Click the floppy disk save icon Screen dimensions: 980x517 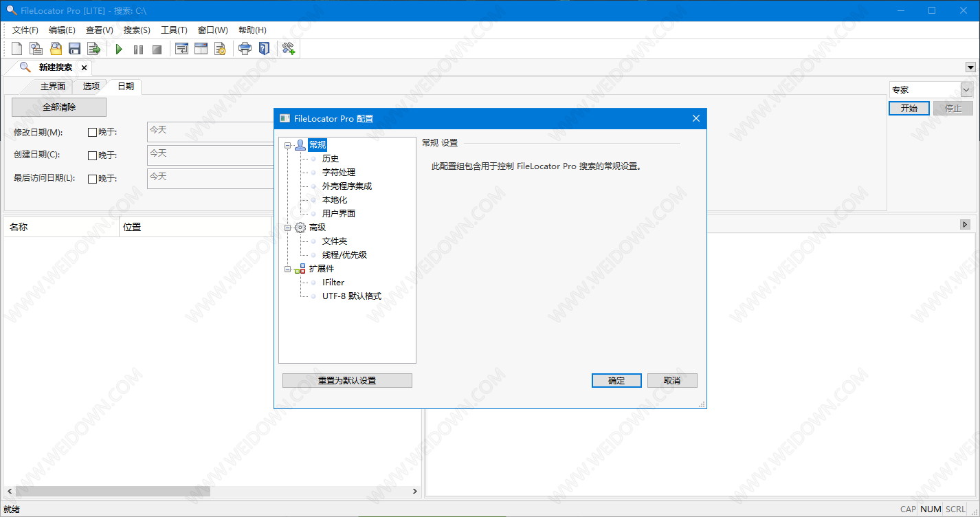pyautogui.click(x=75, y=49)
